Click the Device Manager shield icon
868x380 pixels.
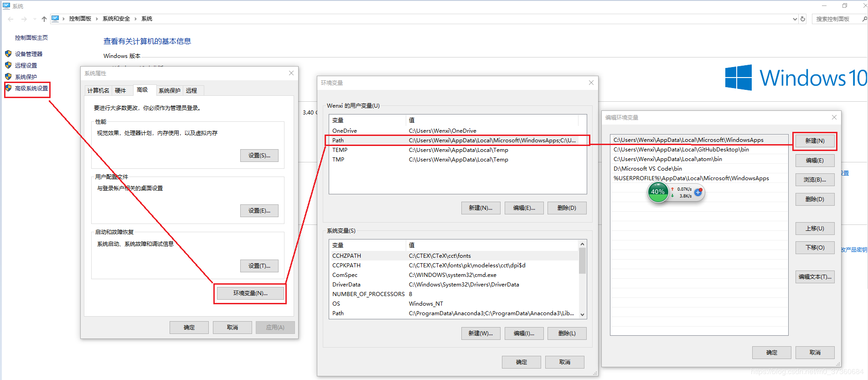8,54
